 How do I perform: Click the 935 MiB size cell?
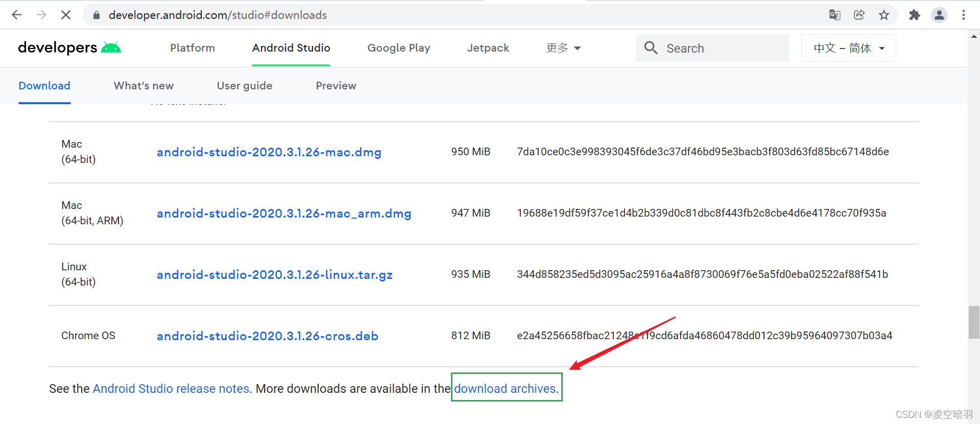coord(471,274)
